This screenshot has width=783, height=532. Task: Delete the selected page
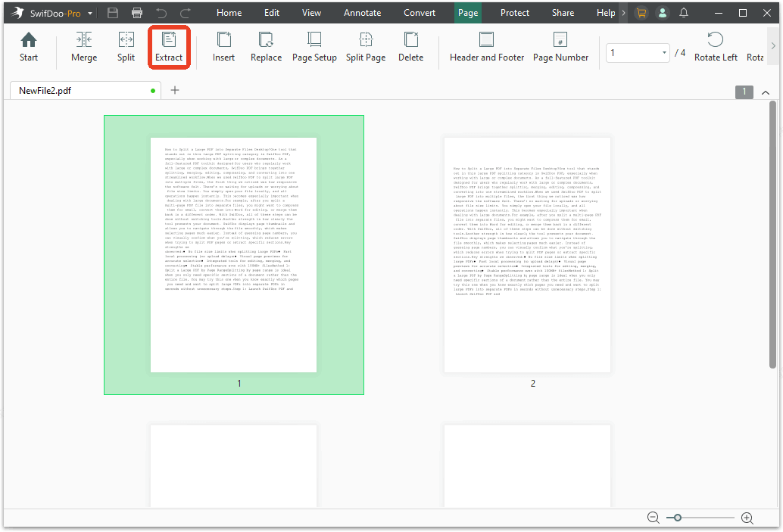tap(410, 48)
